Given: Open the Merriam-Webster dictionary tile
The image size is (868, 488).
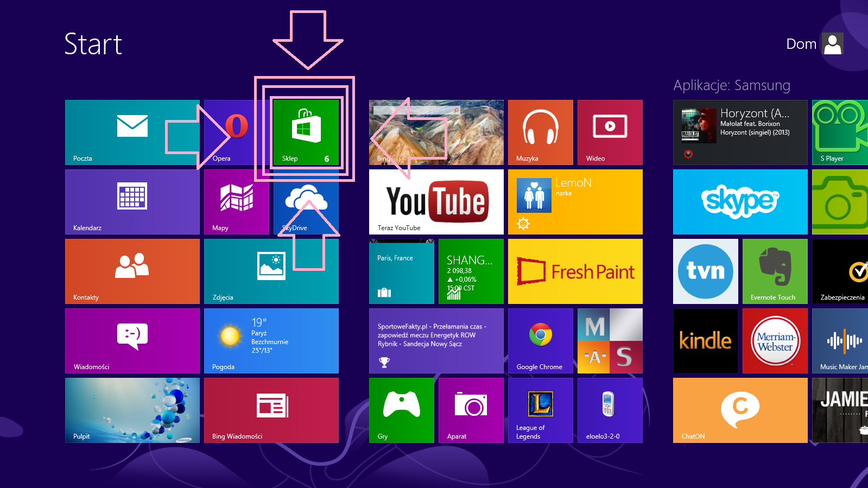Looking at the screenshot, I should [x=775, y=341].
